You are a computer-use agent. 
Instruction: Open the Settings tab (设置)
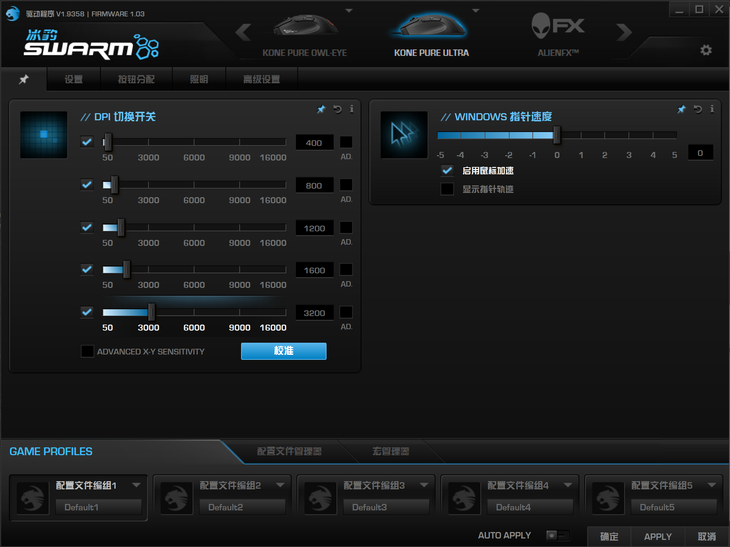[74, 79]
